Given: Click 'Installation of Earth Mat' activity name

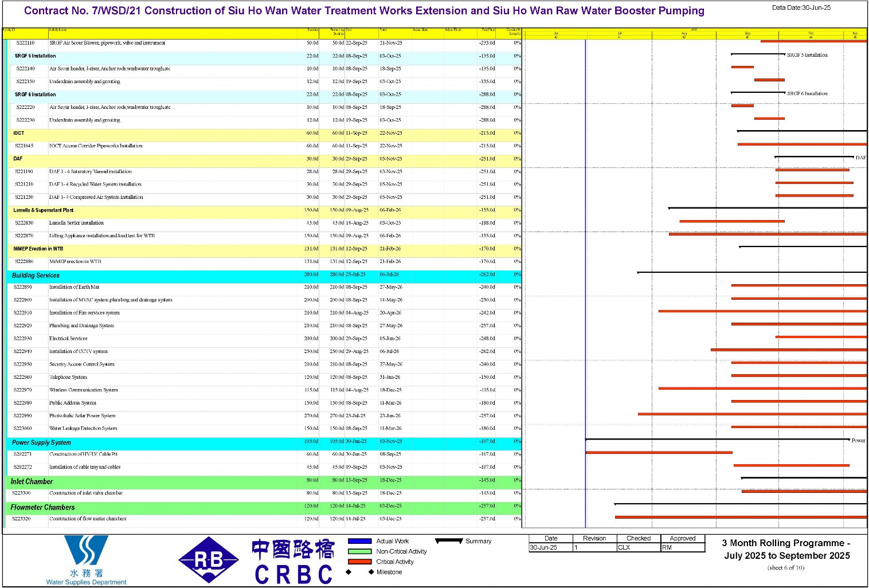Looking at the screenshot, I should click(74, 287).
